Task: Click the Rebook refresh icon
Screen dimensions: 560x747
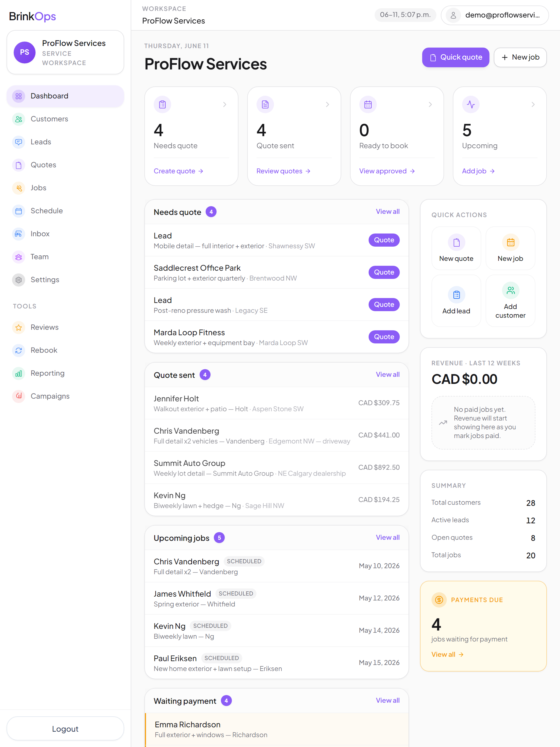Action: pyautogui.click(x=19, y=351)
